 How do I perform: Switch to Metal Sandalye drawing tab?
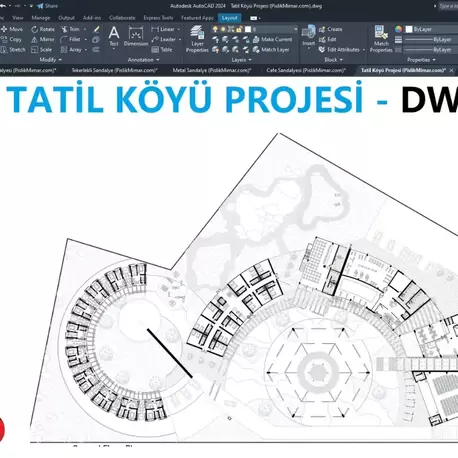coord(212,70)
